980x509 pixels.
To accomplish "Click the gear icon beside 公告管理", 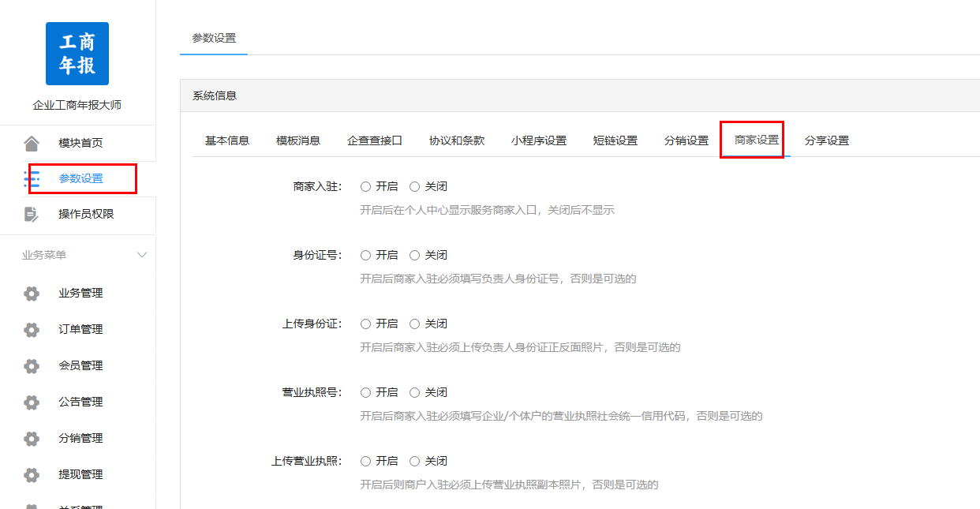I will tap(32, 402).
